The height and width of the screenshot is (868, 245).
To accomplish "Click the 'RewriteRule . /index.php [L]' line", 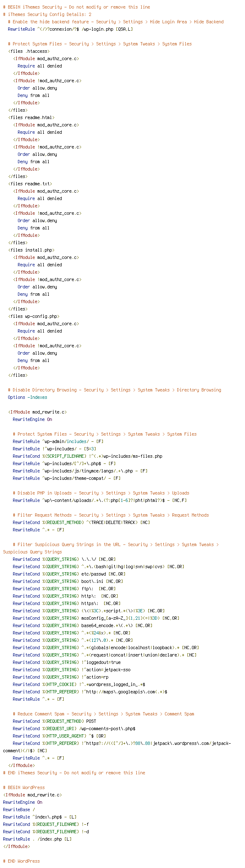I will (37, 839).
